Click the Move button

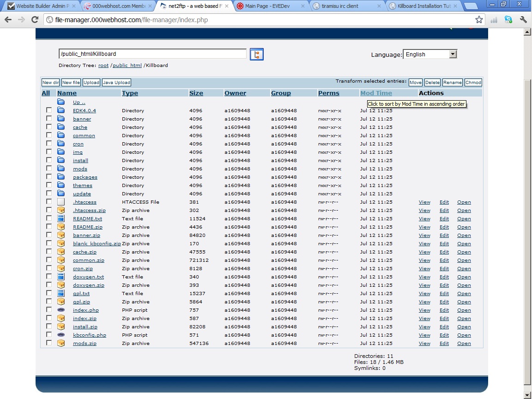[416, 83]
